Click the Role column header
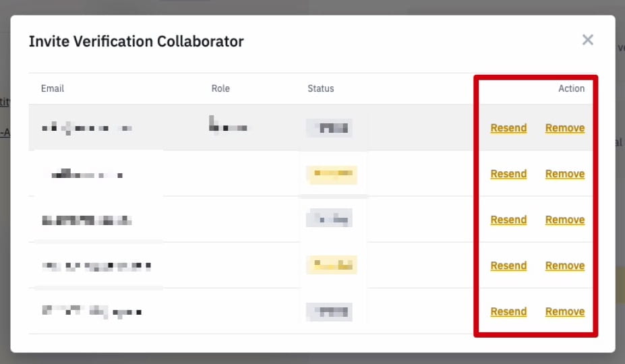Viewport: 625px width, 364px height. tap(220, 88)
